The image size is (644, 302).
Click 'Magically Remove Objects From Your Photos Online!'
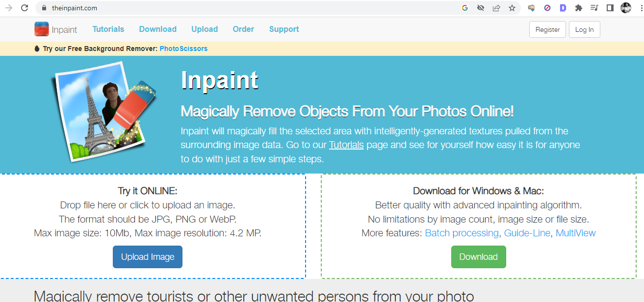tap(347, 111)
